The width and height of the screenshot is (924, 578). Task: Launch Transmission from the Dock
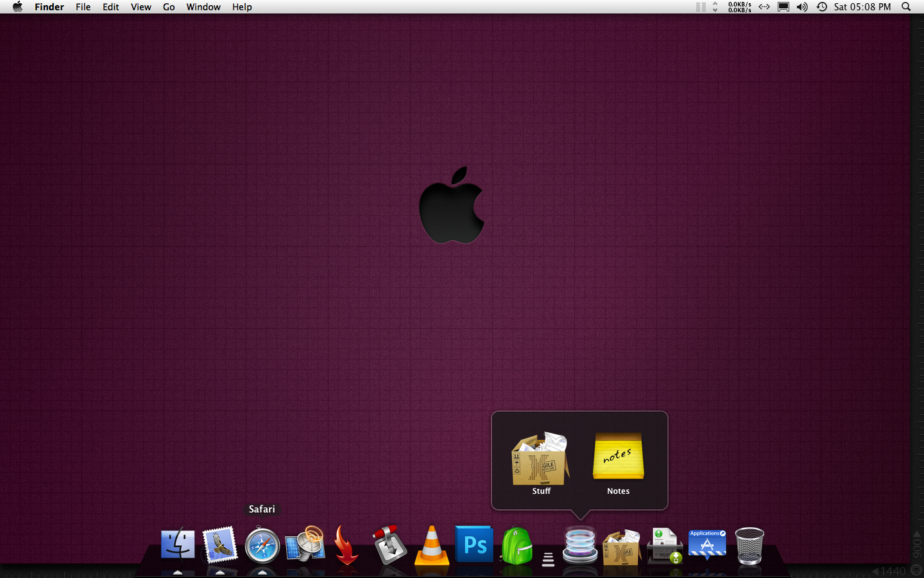click(x=389, y=545)
